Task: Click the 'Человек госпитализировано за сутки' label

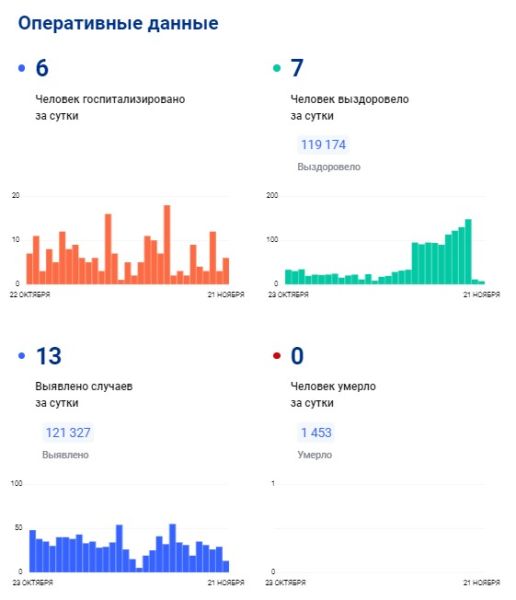Action: tap(110, 107)
